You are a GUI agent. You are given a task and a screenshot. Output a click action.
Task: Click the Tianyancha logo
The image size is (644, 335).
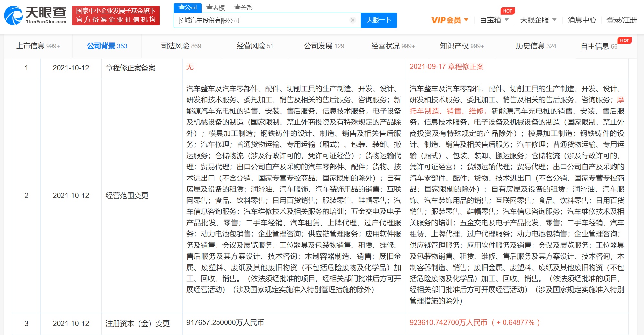35,15
